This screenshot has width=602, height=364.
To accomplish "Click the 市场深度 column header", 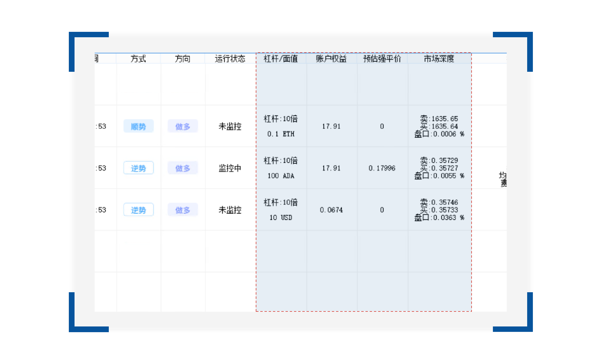I will point(439,59).
